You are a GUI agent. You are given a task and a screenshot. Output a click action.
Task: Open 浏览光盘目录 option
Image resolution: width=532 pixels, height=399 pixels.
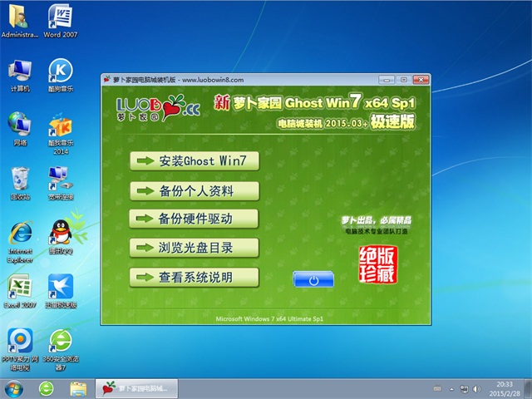pyautogui.click(x=194, y=248)
